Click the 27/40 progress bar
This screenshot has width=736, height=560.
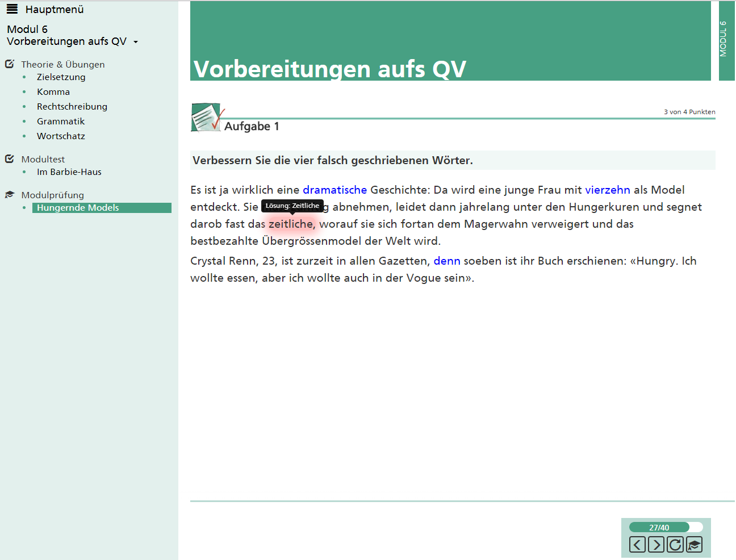point(666,527)
